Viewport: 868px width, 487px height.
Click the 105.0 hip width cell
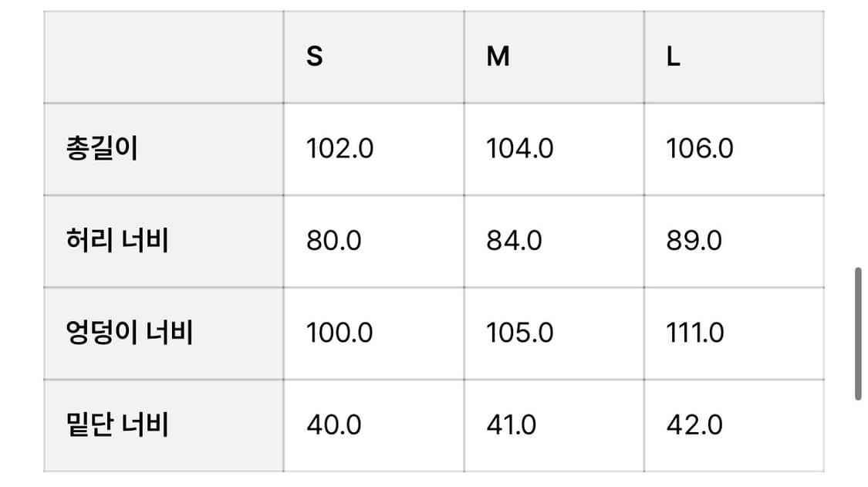519,333
